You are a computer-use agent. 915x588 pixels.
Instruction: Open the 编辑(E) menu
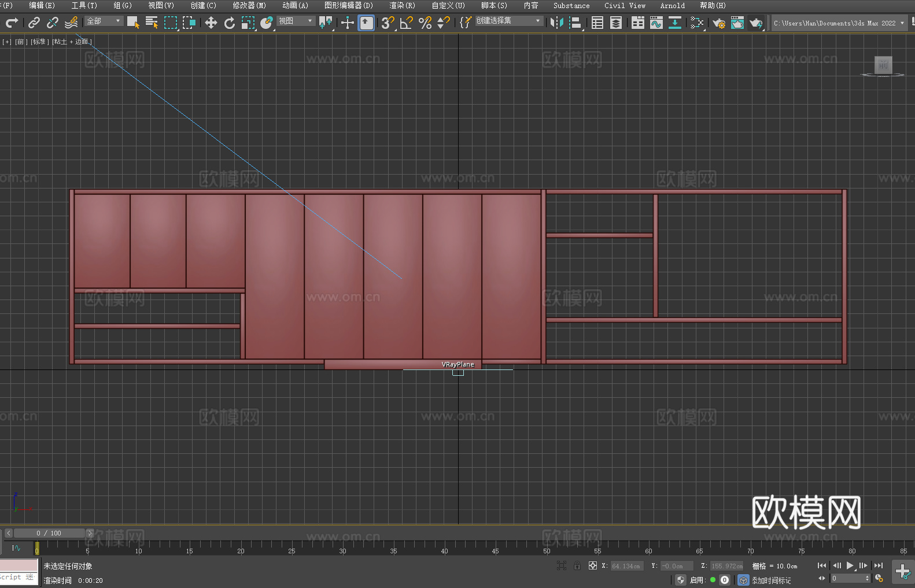tap(42, 5)
